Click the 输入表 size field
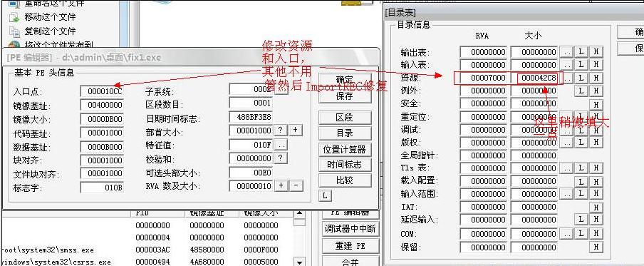This screenshot has height=266, width=644. [534, 65]
